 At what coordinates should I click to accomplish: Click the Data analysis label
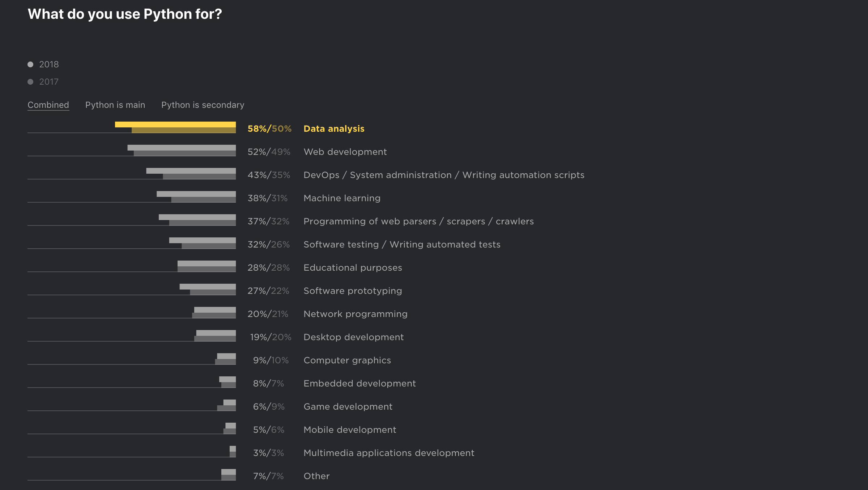coord(334,129)
